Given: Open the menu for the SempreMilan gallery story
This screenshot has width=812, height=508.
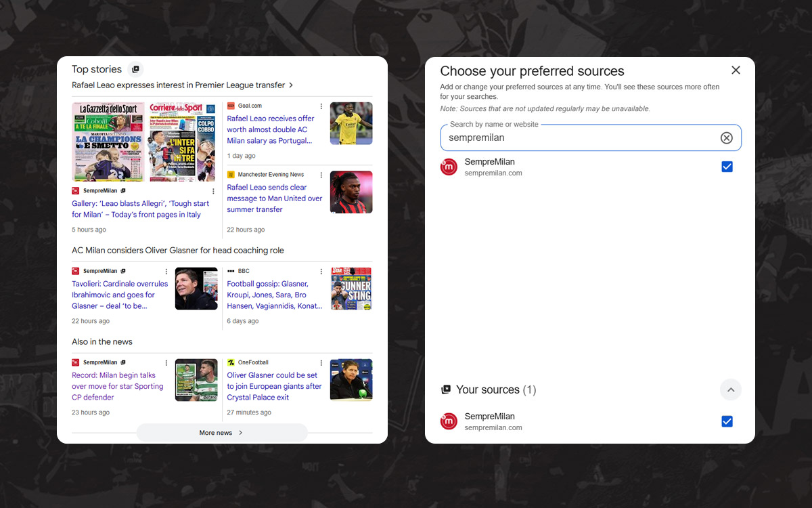Looking at the screenshot, I should [x=213, y=191].
